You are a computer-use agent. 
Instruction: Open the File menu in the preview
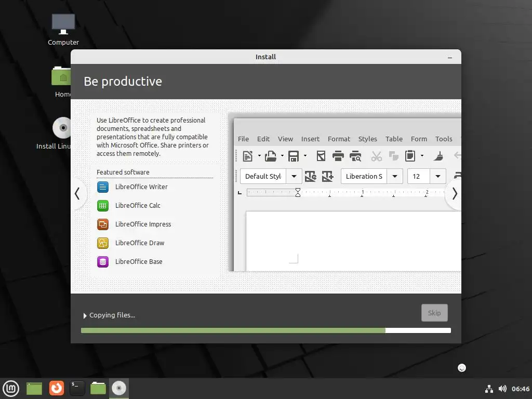pyautogui.click(x=243, y=139)
